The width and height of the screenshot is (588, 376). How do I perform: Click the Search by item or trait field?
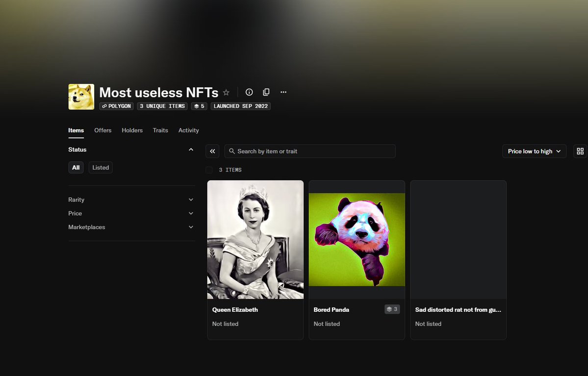pos(310,151)
